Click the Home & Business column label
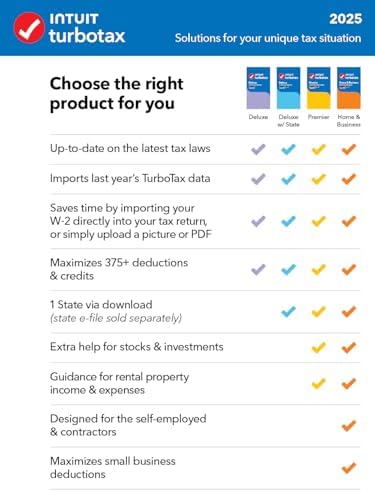 349,121
